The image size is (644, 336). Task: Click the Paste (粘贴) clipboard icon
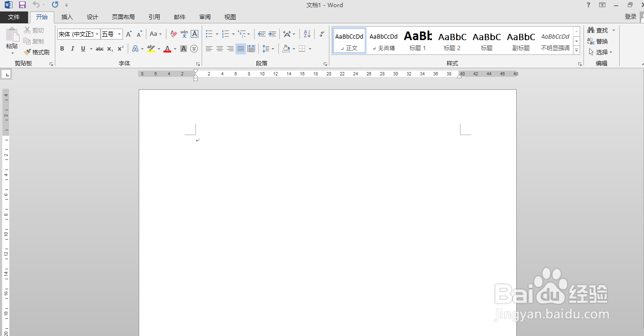(12, 35)
